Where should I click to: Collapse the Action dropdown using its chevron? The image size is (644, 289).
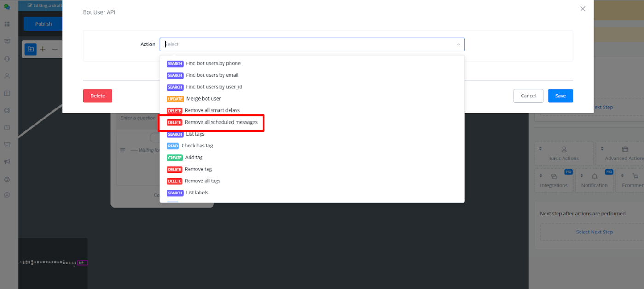(x=458, y=45)
